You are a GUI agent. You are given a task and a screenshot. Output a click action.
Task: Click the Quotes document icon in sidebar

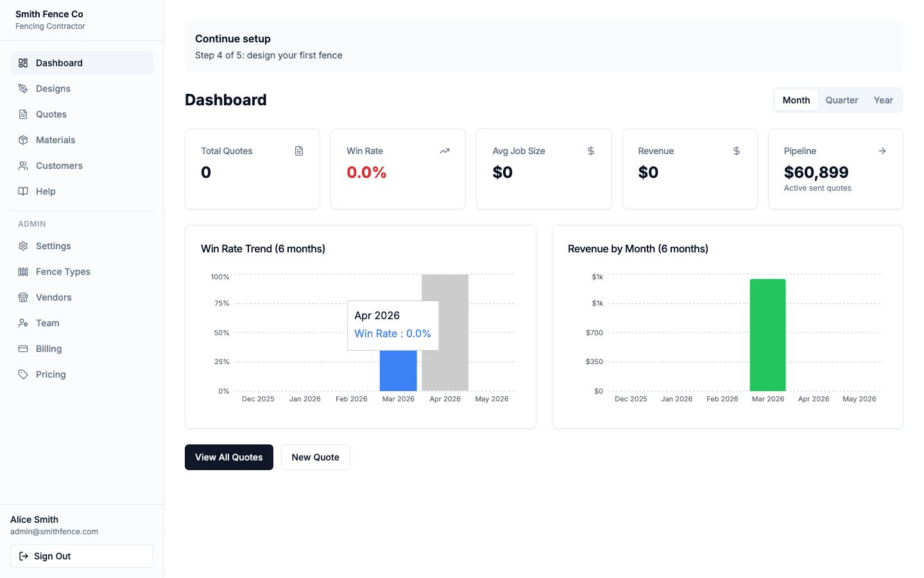click(x=23, y=114)
